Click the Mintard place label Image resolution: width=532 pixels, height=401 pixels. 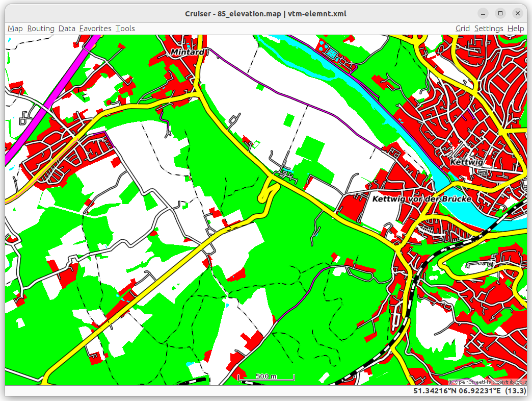point(187,52)
